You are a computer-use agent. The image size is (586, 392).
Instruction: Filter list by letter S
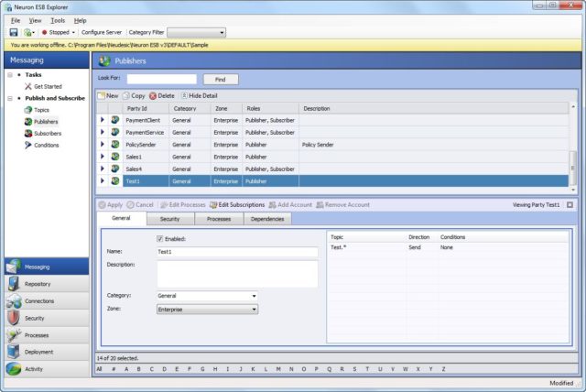354,369
